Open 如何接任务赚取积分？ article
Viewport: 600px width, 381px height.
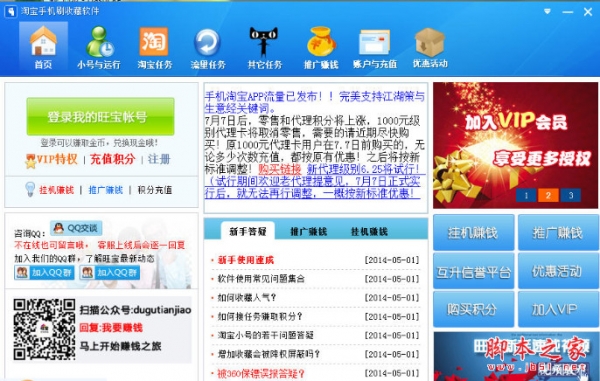260,317
